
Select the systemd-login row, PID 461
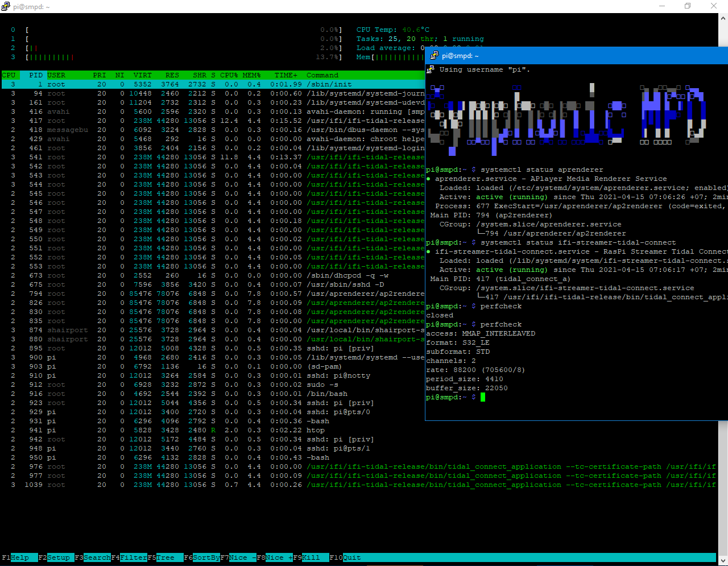(213, 148)
